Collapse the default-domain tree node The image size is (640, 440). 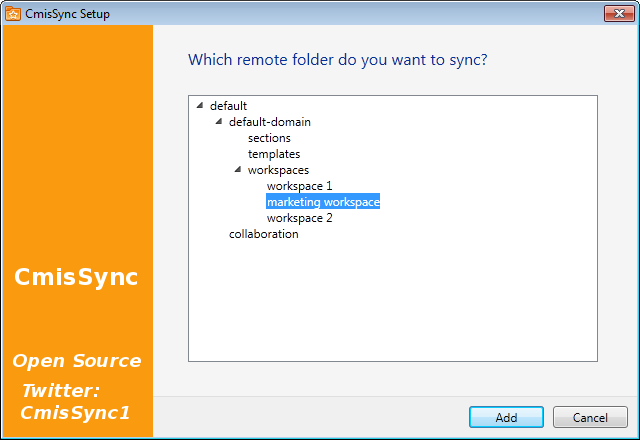point(219,121)
